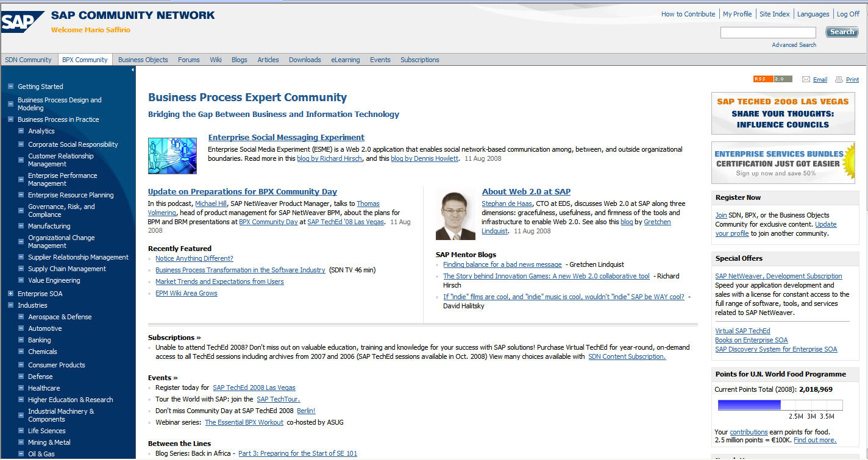Click the U.N. World Food Programme points progress bar

(780, 405)
